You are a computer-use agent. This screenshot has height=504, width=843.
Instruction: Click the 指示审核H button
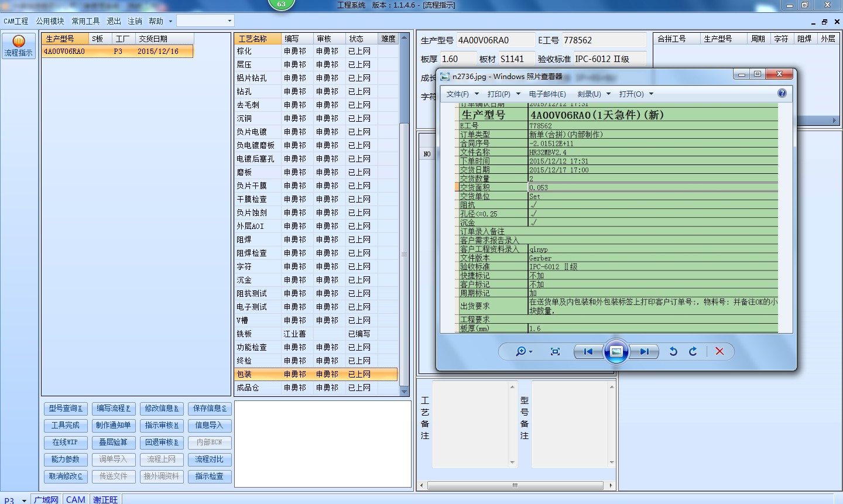pyautogui.click(x=162, y=426)
